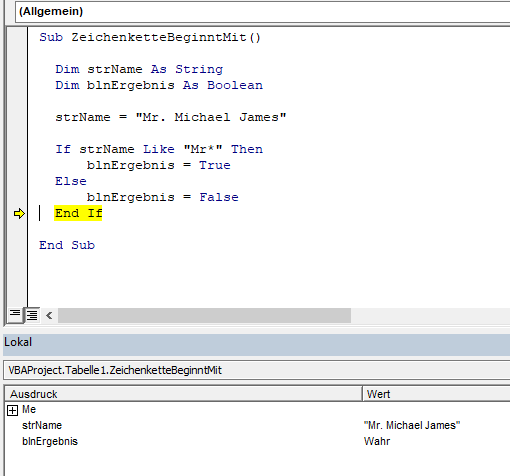Click the Sub ZeichenketteBeginntMit() line

click(150, 37)
